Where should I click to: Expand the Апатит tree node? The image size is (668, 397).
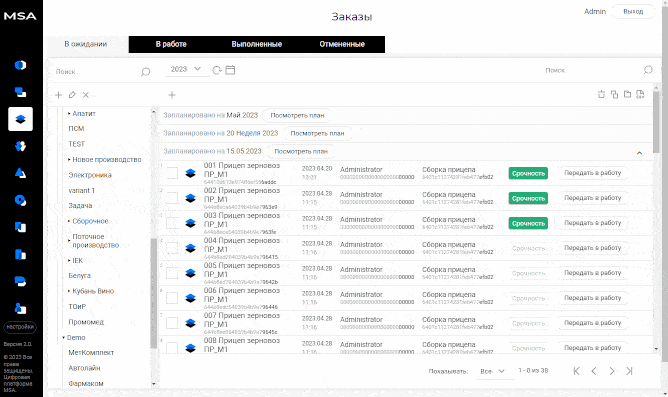[69, 114]
